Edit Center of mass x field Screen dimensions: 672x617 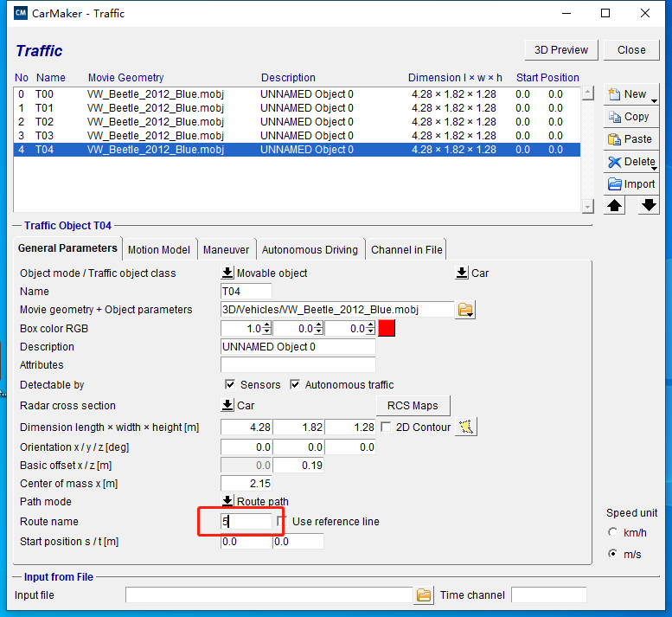[x=246, y=484]
